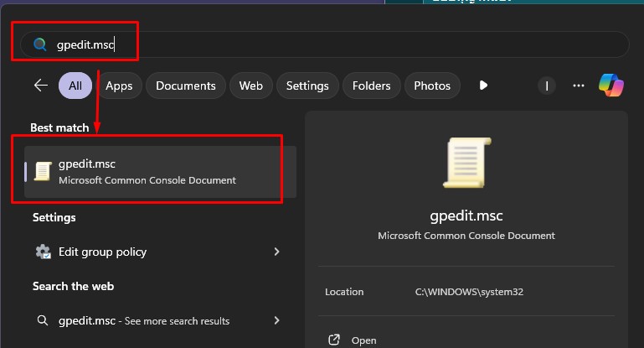Switch to the Folders filter tab

pos(371,86)
